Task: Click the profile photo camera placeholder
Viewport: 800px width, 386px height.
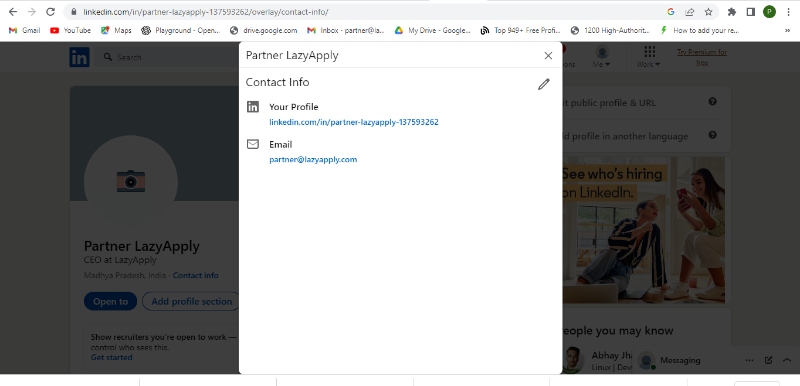Action: pos(131,181)
